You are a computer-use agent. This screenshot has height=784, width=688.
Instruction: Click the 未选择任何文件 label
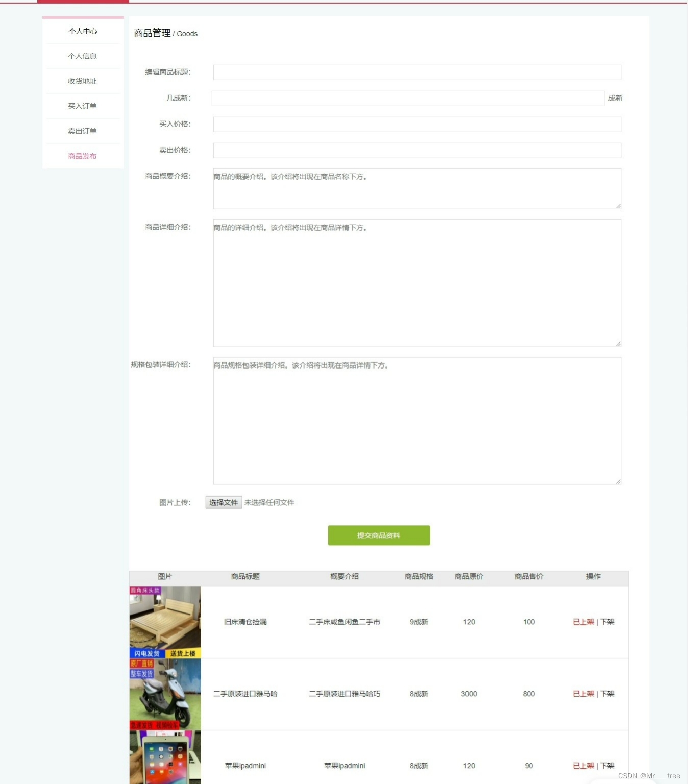(x=269, y=502)
